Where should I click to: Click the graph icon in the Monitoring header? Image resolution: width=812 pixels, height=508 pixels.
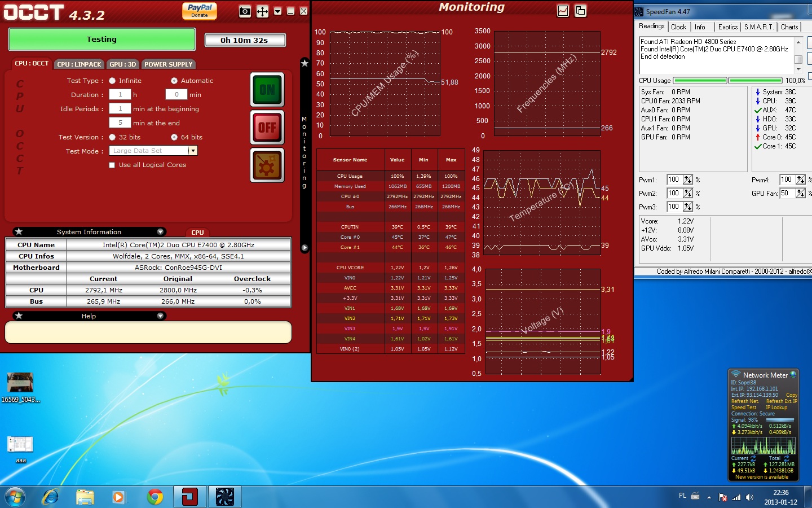563,11
